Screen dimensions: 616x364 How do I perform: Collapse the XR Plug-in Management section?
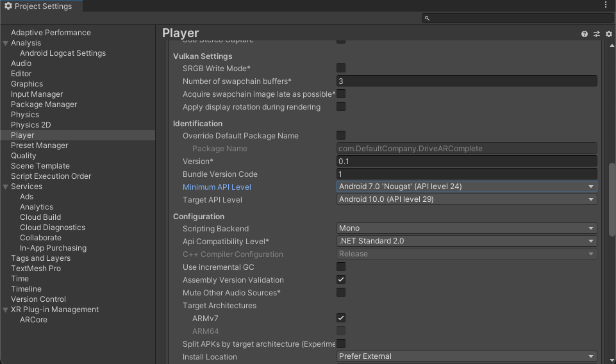[6, 310]
